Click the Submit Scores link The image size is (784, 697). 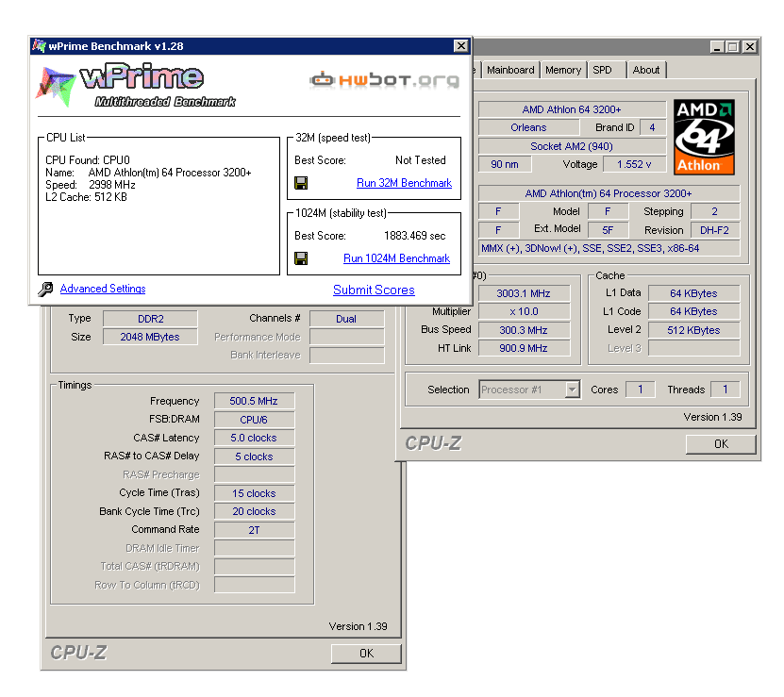374,290
